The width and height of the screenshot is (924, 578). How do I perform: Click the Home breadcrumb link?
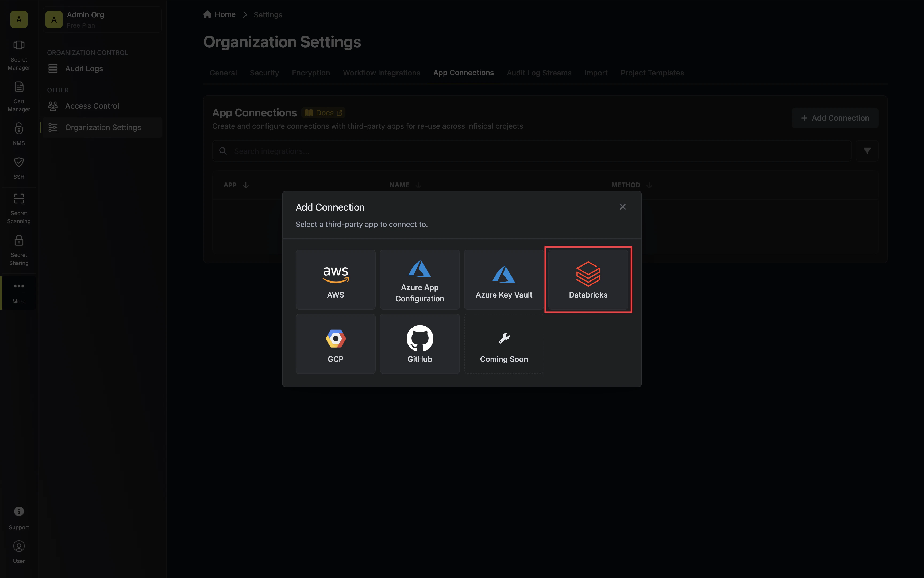click(219, 14)
